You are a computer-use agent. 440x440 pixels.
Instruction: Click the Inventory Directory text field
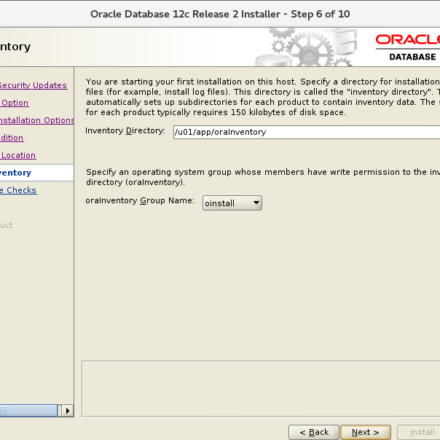[306, 132]
